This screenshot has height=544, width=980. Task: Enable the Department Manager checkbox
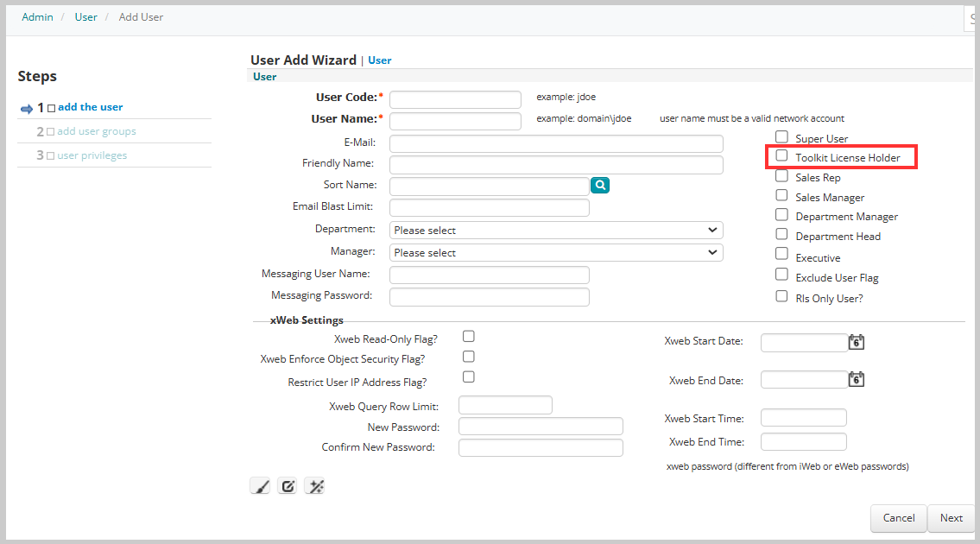click(781, 214)
